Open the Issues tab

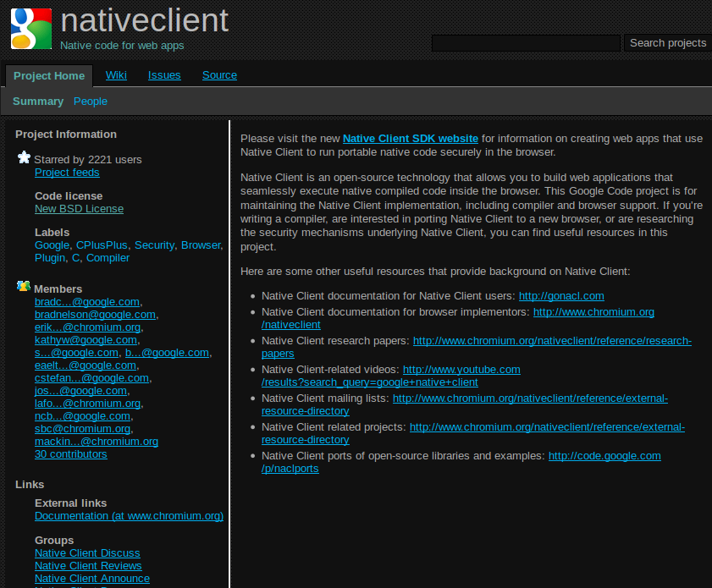[164, 75]
